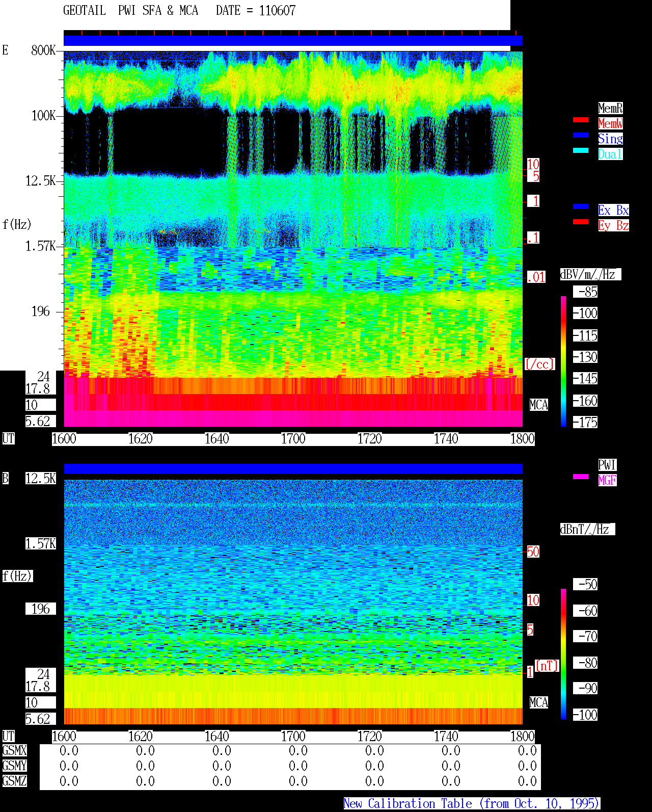
Task: Click the blue mode bar above the B spectrogram
Action: (x=293, y=468)
